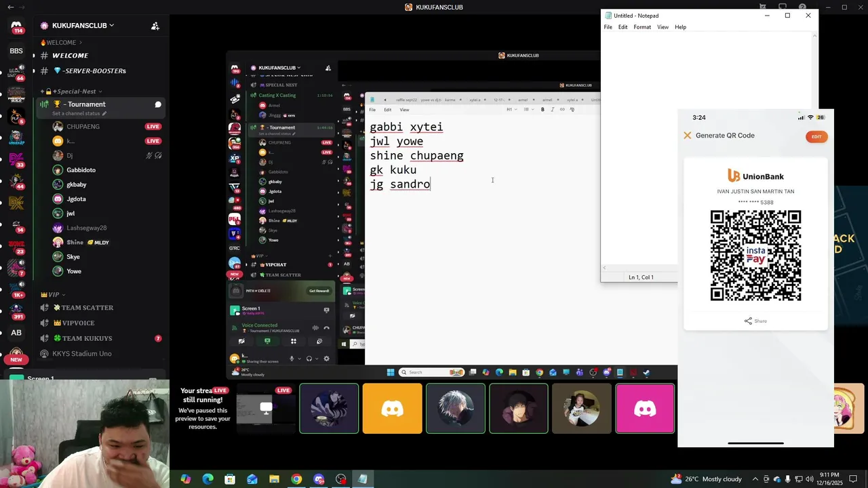The height and width of the screenshot is (488, 868).
Task: Open Tournament channel chat bubble icon
Action: point(158,104)
